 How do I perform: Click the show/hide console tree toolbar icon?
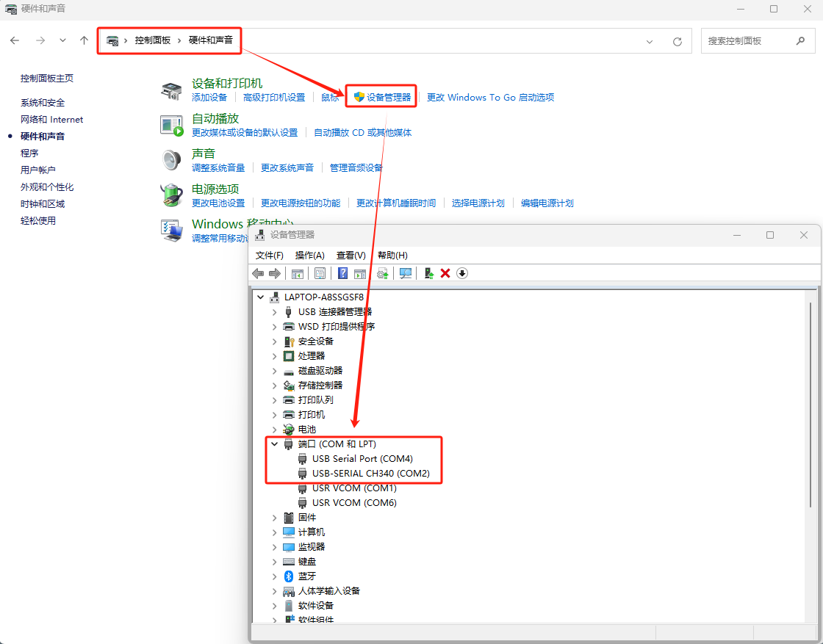tap(298, 273)
